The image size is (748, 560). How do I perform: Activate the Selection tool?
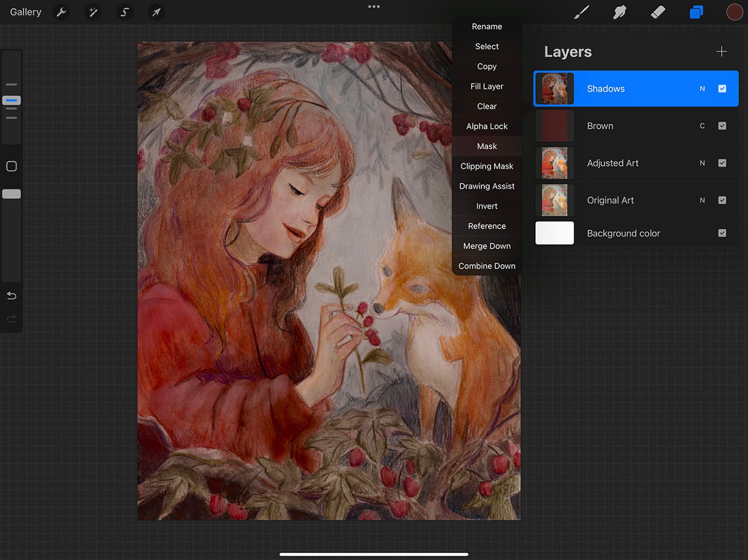[125, 12]
